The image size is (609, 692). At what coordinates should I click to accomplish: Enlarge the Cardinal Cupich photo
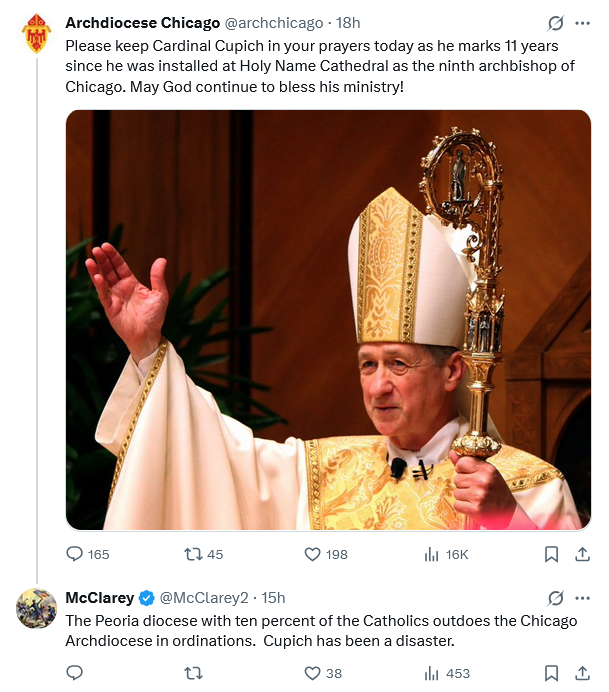(x=328, y=319)
